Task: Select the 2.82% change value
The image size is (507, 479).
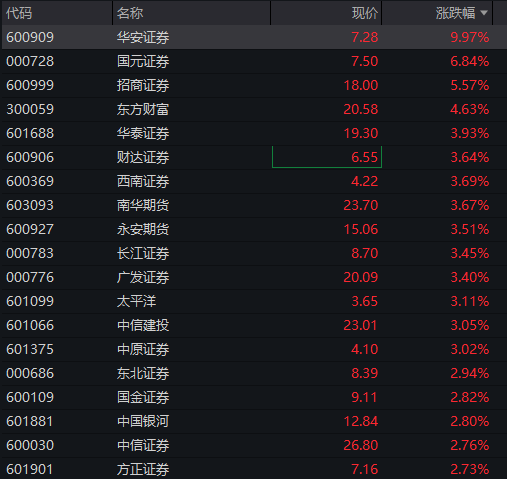Action: 470,397
